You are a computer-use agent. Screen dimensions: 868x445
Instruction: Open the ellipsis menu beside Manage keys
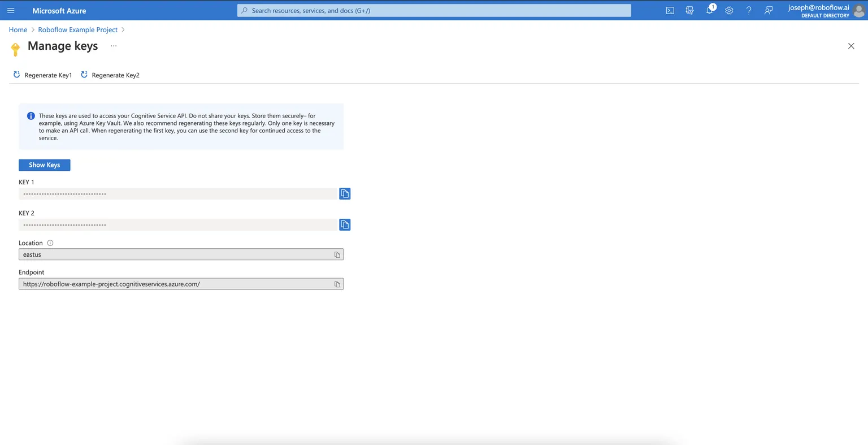tap(114, 46)
